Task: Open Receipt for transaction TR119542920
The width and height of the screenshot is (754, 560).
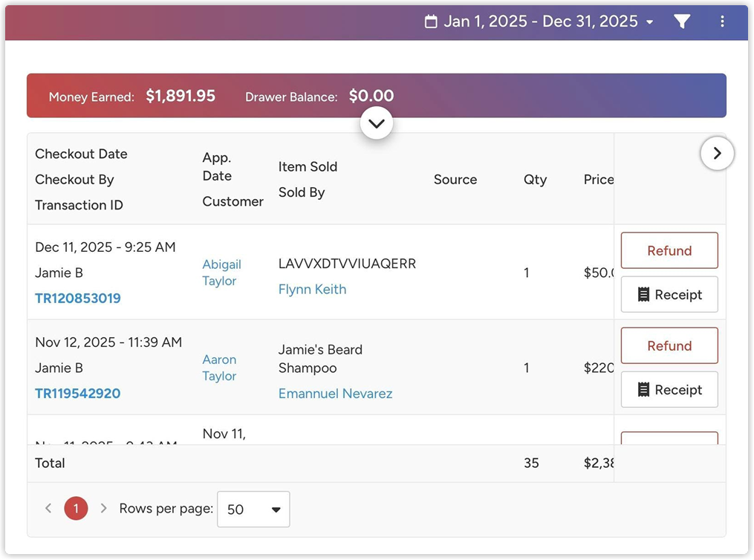Action: coord(669,389)
